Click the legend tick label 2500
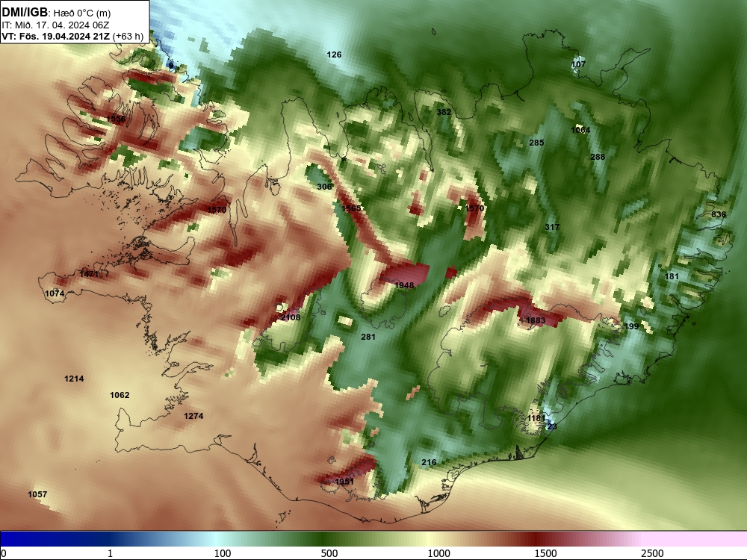Screen dimensions: 747x560 (x=653, y=553)
